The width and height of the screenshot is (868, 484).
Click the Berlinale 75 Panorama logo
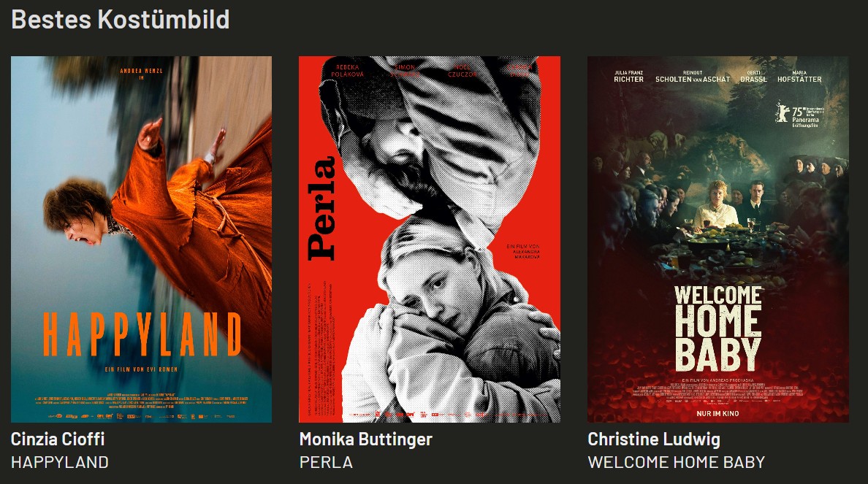tap(800, 116)
